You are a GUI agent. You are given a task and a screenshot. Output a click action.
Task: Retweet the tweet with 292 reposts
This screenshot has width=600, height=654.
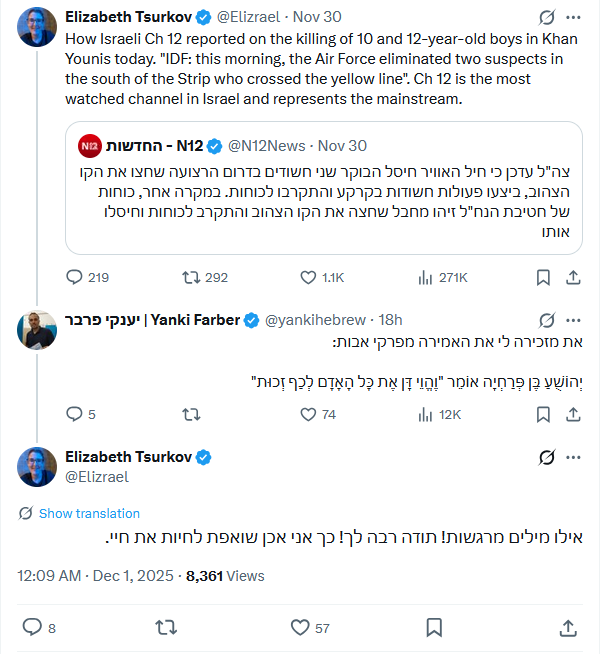coord(190,277)
